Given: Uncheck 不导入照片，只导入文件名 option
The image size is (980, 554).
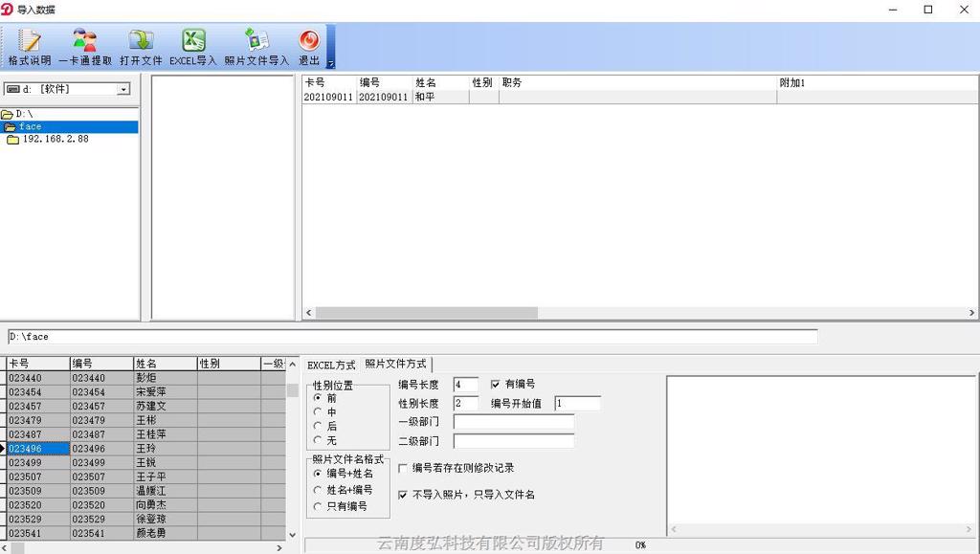Looking at the screenshot, I should (x=403, y=495).
